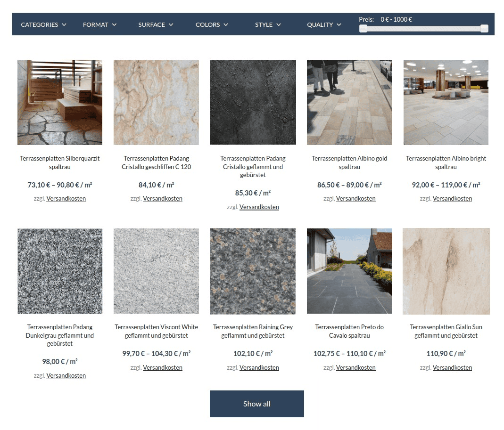Open the CATEGORIES dropdown menu
Viewport: 504px width, 430px height.
[x=43, y=24]
